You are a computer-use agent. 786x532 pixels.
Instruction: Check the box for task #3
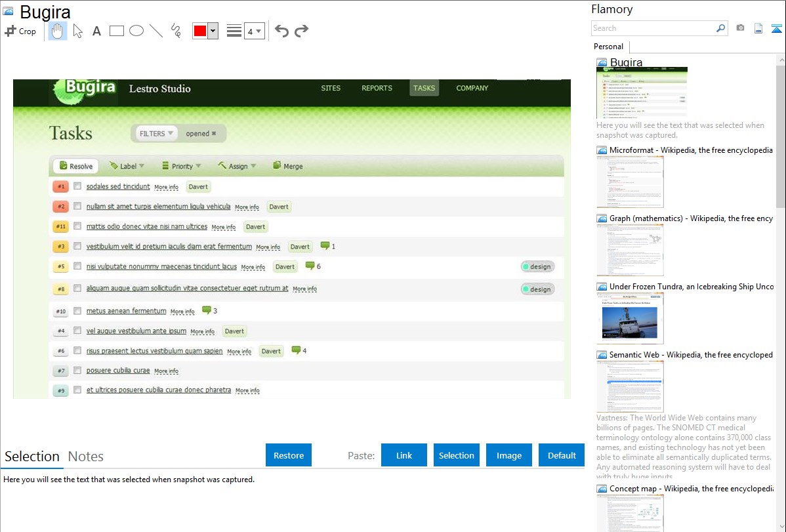77,246
